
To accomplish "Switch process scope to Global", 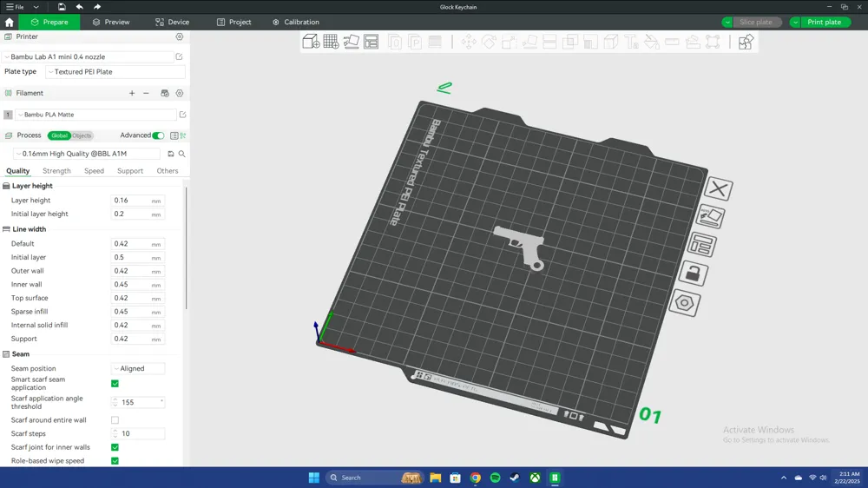I will pyautogui.click(x=59, y=135).
